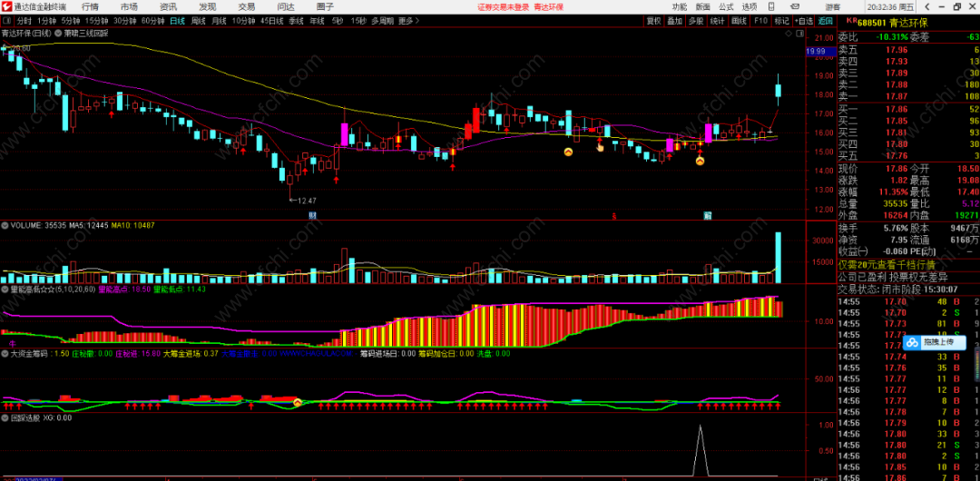Click the 拖拽上传 upload button

936,342
